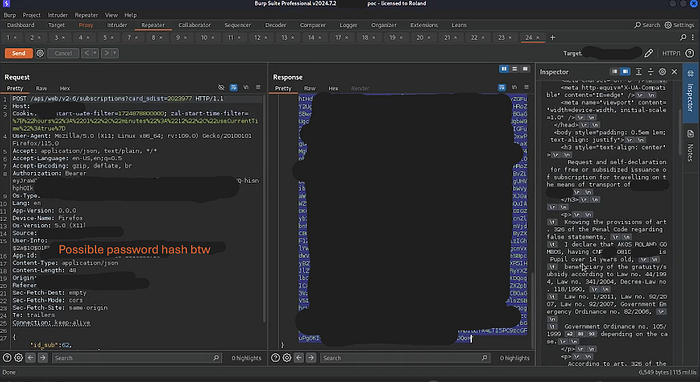Switch to the Target tab

[x=56, y=25]
